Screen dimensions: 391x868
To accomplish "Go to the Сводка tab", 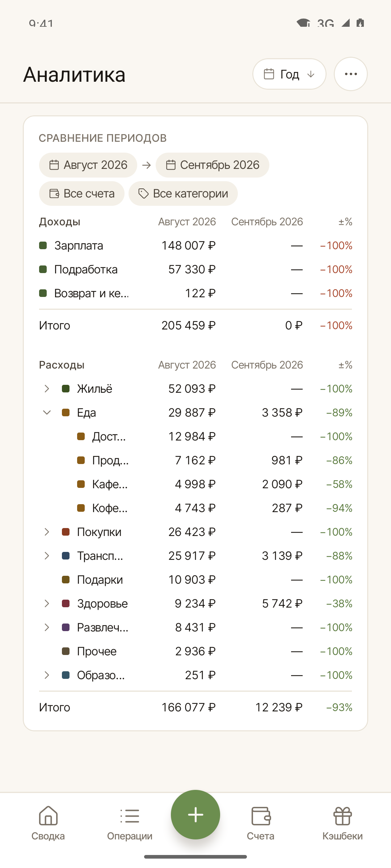I will (x=48, y=823).
